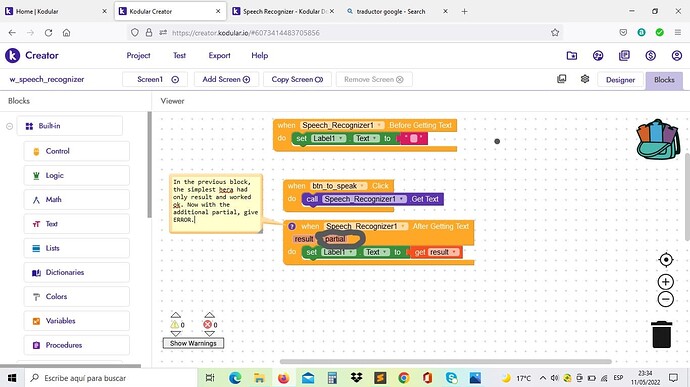Go to next warning arrow below warning count
The width and height of the screenshot is (690, 387).
176,334
